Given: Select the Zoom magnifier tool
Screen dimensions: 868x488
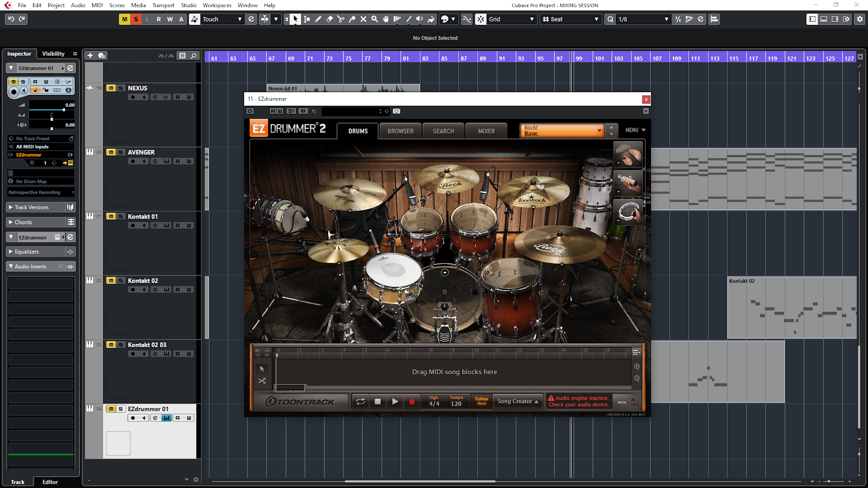Looking at the screenshot, I should (375, 19).
